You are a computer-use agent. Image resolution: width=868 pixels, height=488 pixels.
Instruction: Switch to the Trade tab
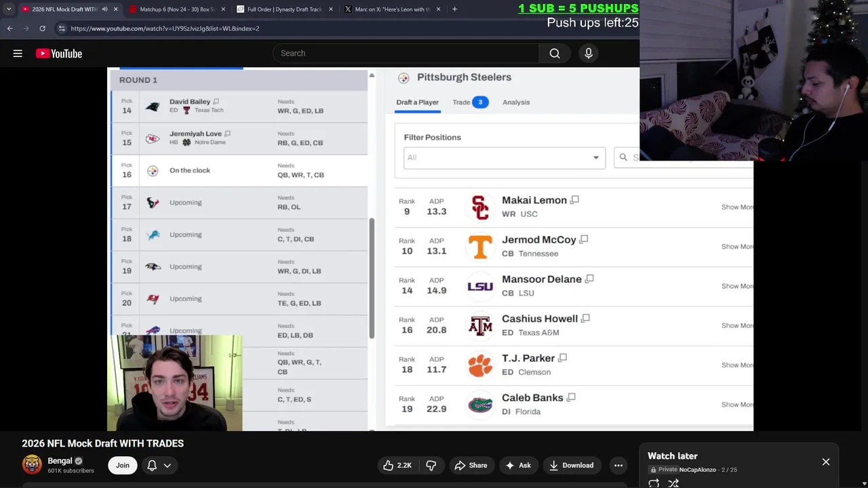(x=470, y=102)
